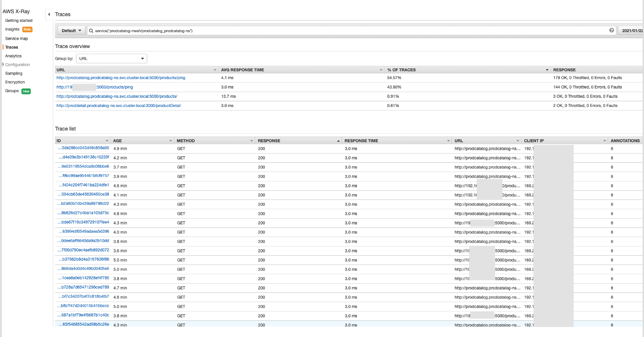The image size is (644, 337).
Task: Open trace …f404c204f7461ba224dfe1
Action: coord(83,185)
